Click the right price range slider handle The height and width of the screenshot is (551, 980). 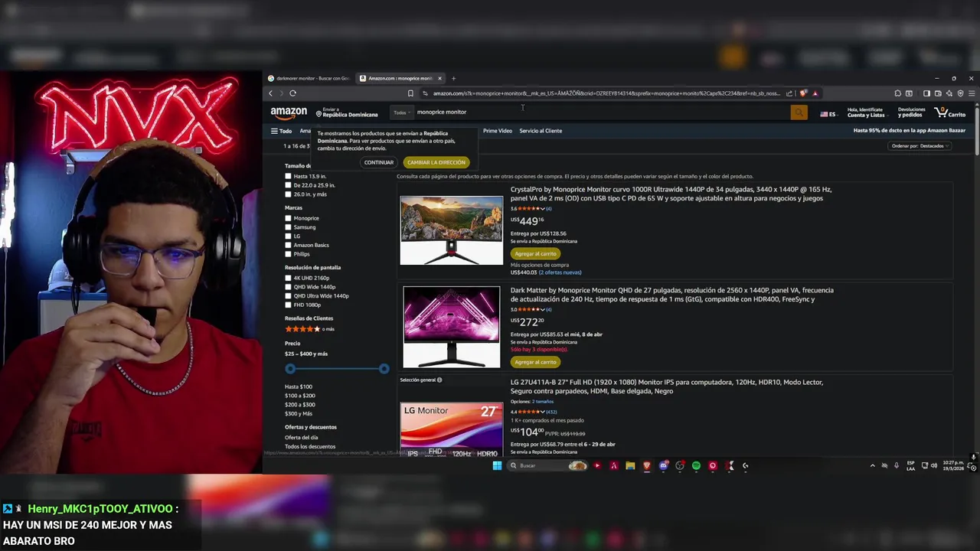coord(384,369)
